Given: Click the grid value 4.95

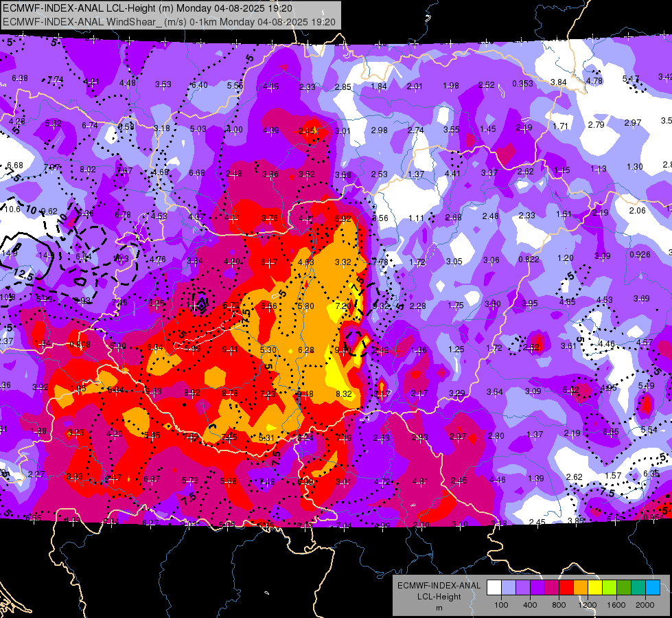Looking at the screenshot, I should point(609,388).
